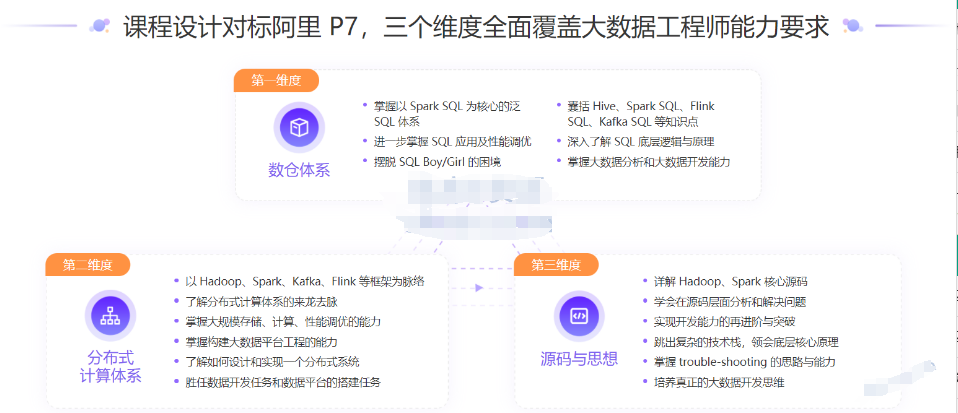Click the bullet 深入了解 SQL 底层逻辑与原理
Screen dimensions: 958x413
(x=640, y=141)
